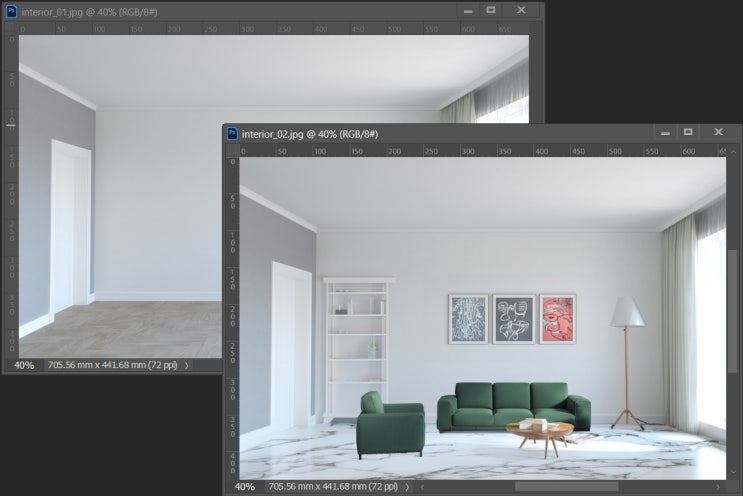This screenshot has height=496, width=743.
Task: Click document size info in interior_01.jpg status bar
Action: (113, 365)
